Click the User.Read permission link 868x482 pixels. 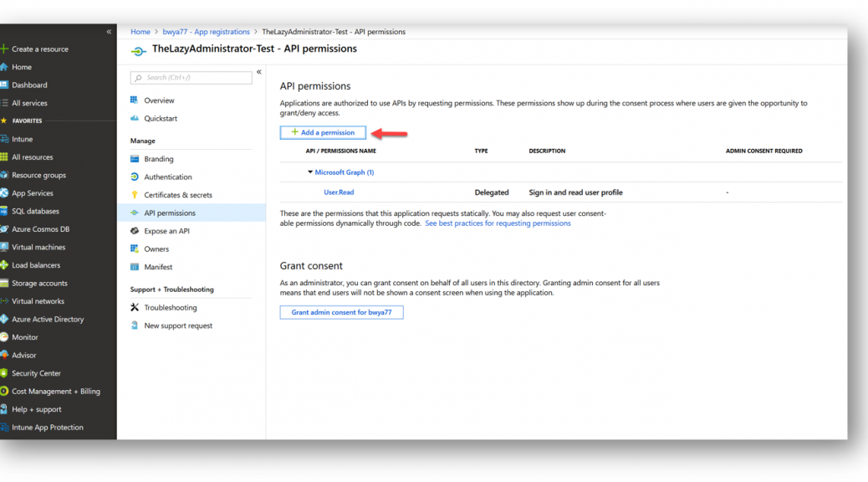click(x=339, y=192)
